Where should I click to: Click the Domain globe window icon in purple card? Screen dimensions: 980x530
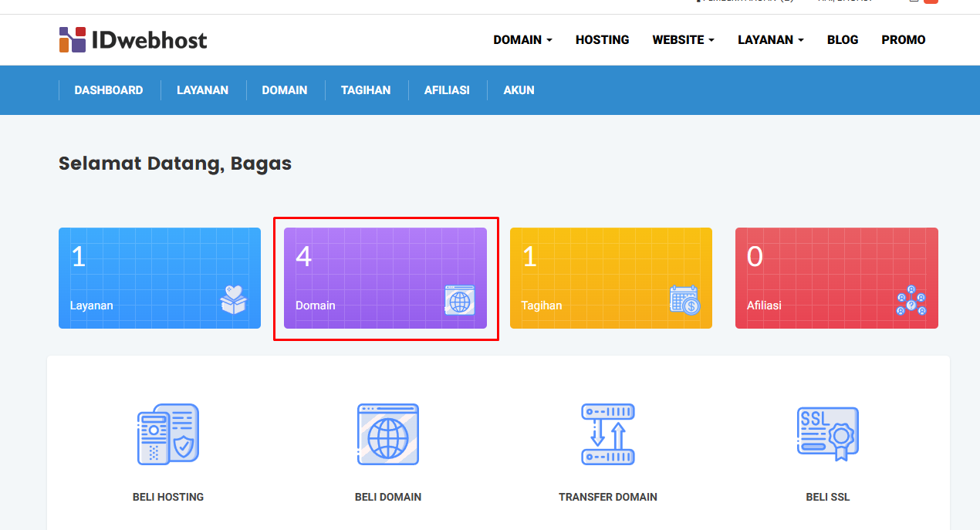pos(460,300)
